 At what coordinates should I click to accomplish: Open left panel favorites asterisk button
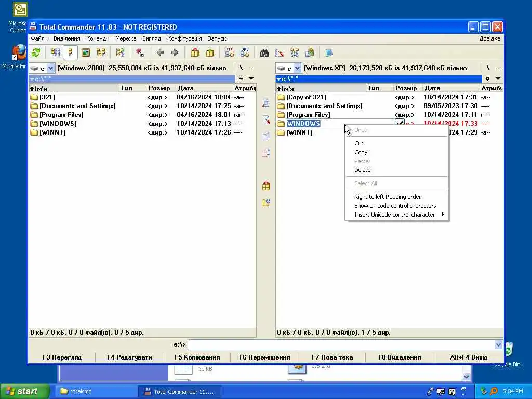241,79
